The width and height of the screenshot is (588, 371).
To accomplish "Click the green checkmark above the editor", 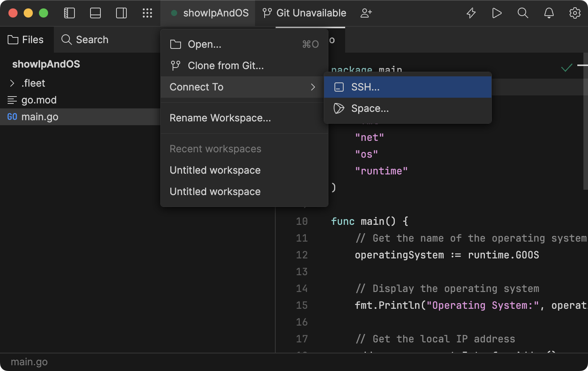I will 566,68.
